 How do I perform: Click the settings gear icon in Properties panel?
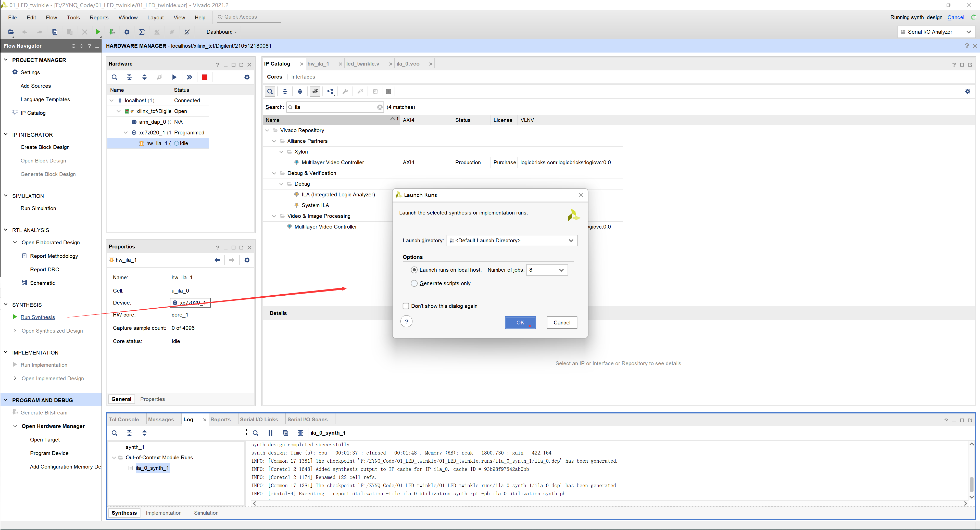pos(247,260)
